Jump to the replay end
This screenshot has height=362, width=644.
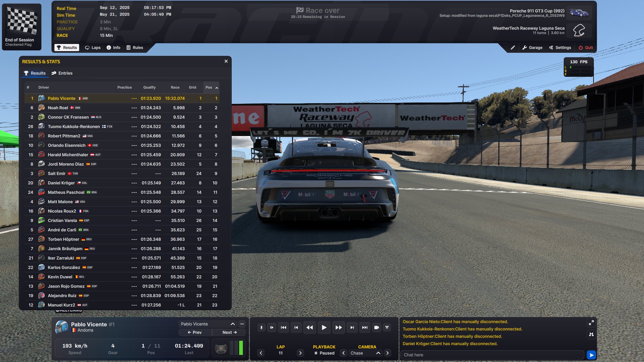click(x=365, y=327)
